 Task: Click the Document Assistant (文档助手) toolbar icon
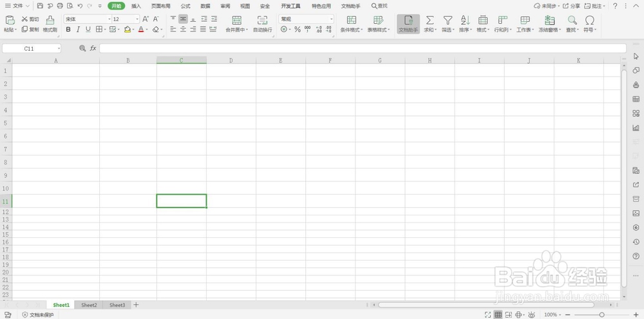[408, 24]
